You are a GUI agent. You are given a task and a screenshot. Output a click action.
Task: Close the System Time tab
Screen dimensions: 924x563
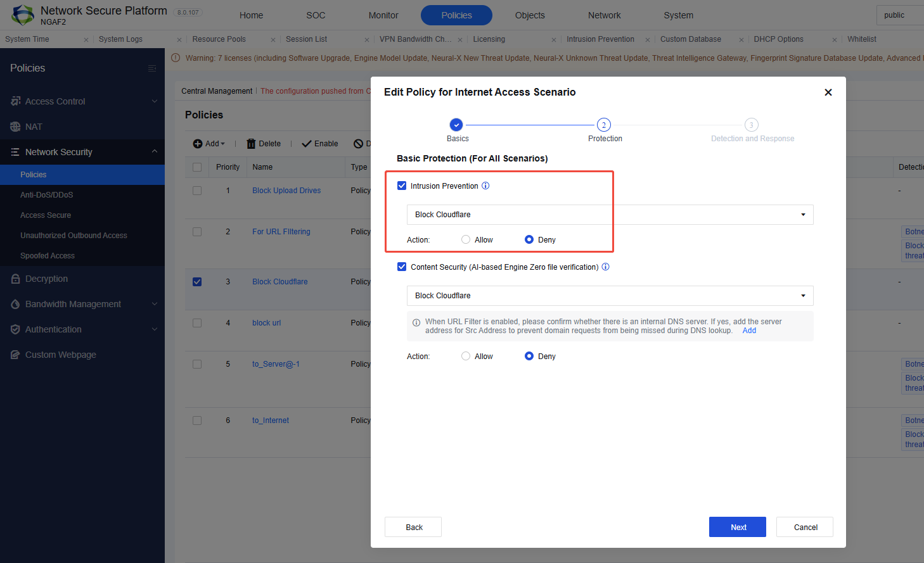click(x=86, y=40)
